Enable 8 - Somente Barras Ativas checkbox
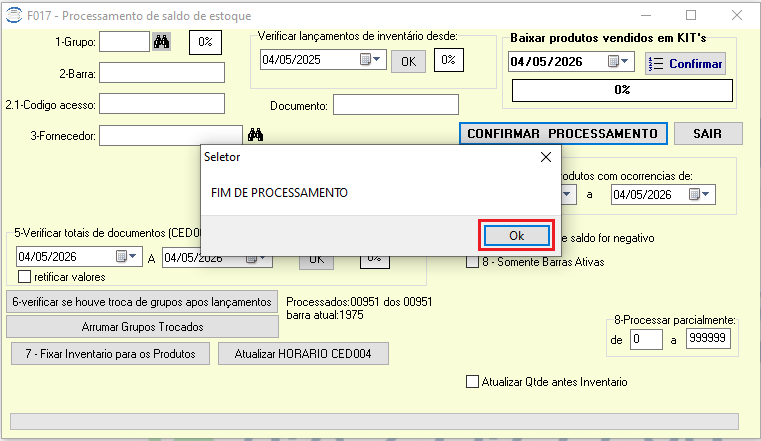 [x=472, y=262]
